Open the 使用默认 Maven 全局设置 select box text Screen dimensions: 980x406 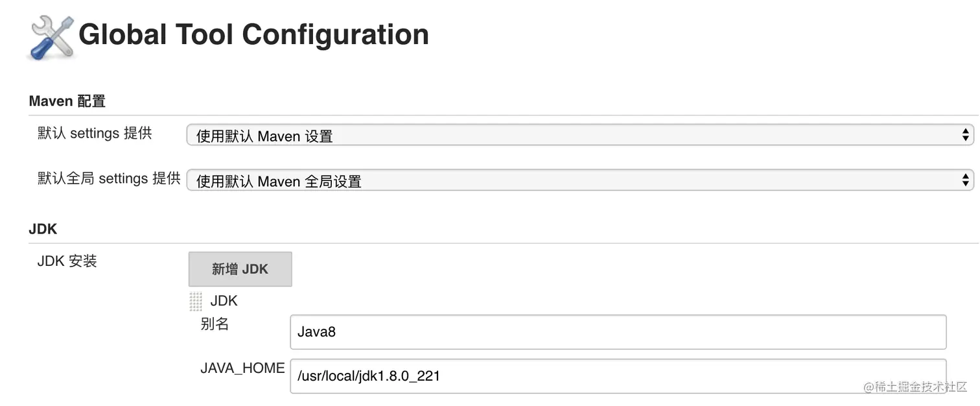click(279, 182)
